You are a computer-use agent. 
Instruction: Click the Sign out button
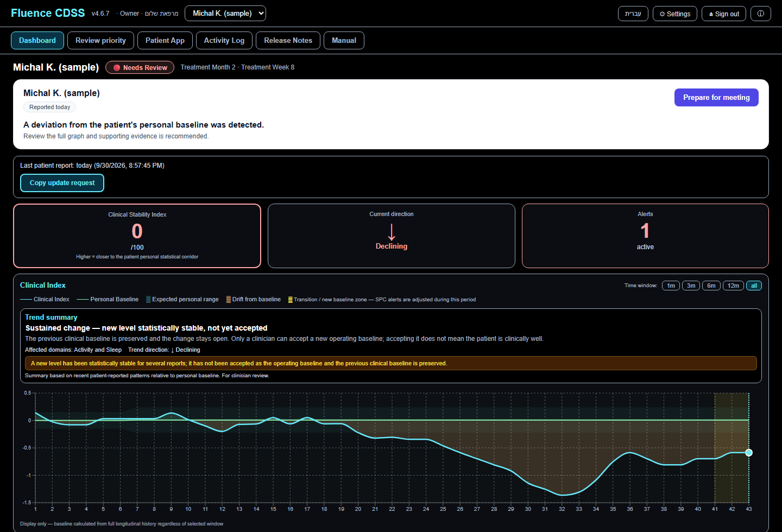724,14
